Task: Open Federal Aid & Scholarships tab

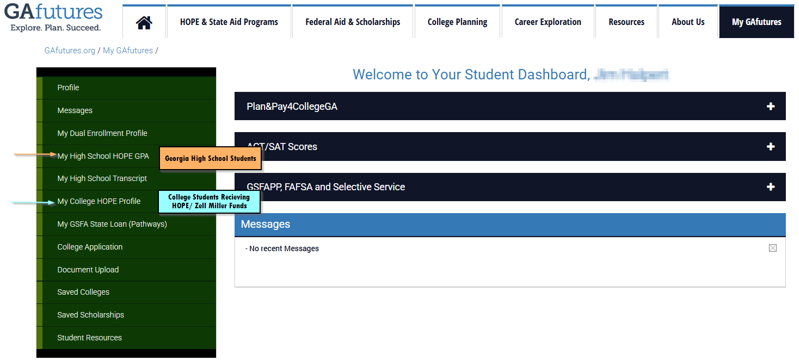Action: (353, 22)
